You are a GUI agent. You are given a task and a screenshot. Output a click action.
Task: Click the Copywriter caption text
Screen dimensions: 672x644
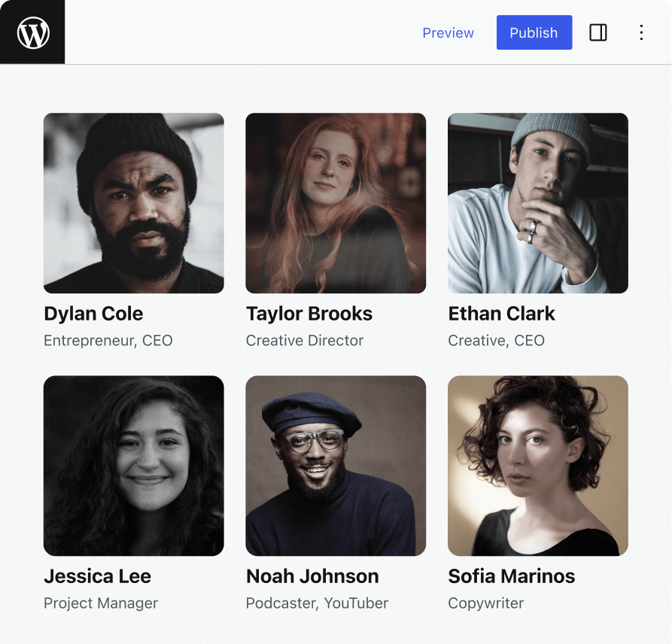pyautogui.click(x=485, y=603)
